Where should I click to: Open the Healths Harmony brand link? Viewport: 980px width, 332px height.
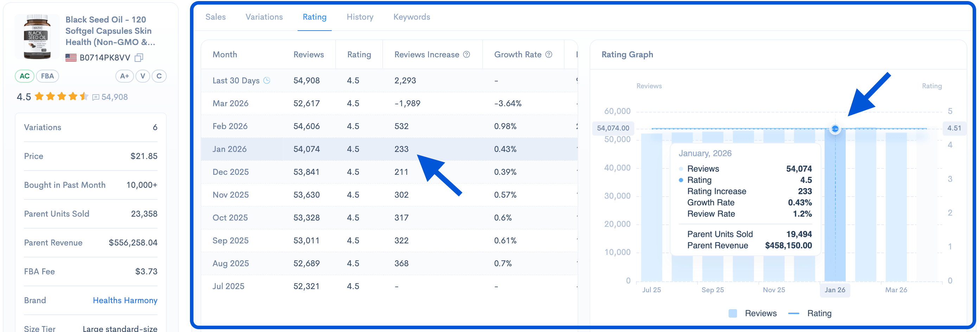point(125,300)
